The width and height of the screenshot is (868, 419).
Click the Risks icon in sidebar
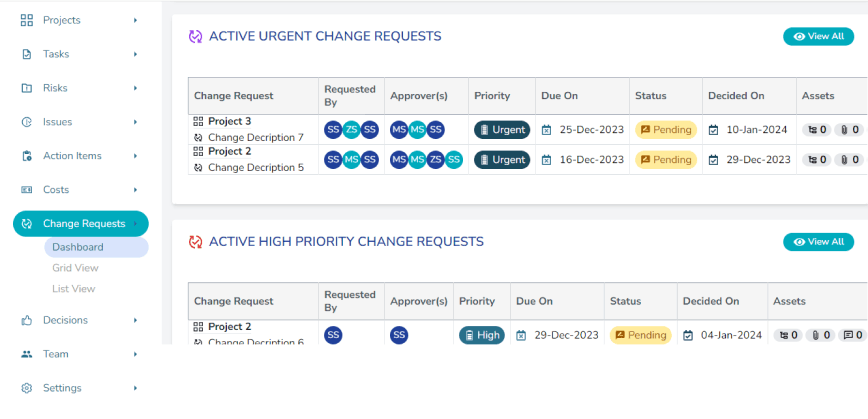click(27, 88)
